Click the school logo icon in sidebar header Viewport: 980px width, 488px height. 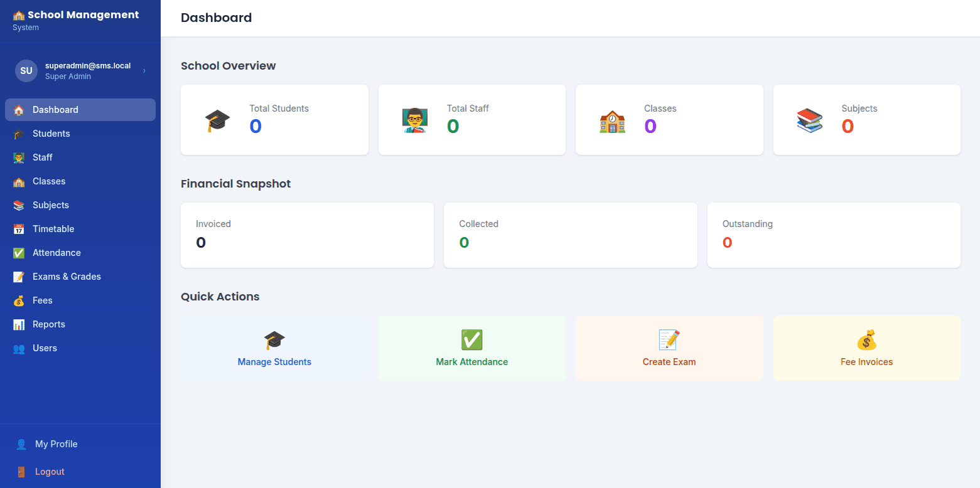click(x=19, y=15)
